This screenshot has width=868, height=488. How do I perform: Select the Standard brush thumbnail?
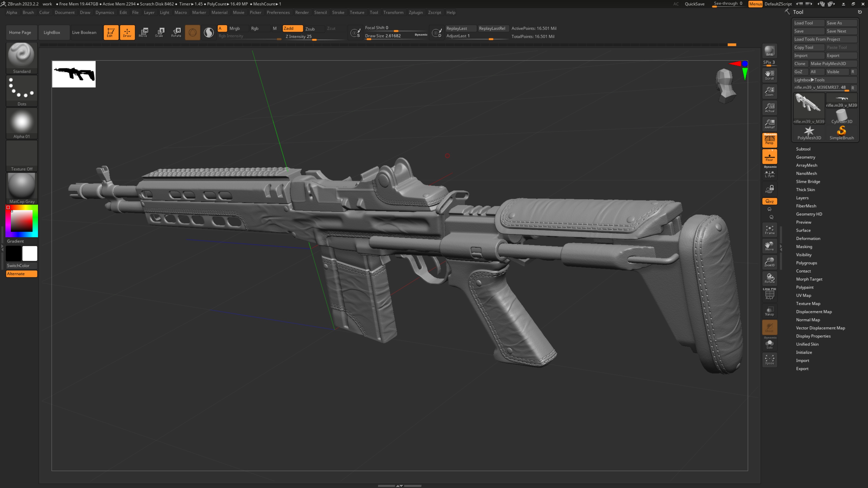pos(21,58)
